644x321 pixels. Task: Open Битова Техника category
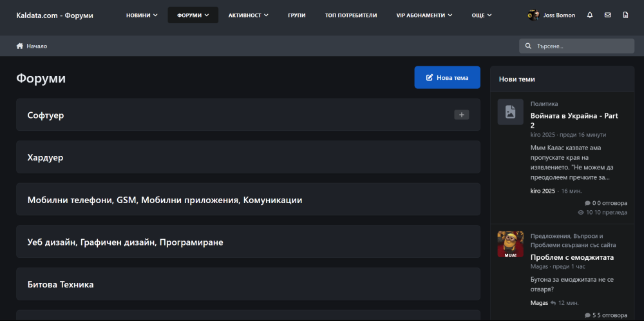pyautogui.click(x=61, y=284)
